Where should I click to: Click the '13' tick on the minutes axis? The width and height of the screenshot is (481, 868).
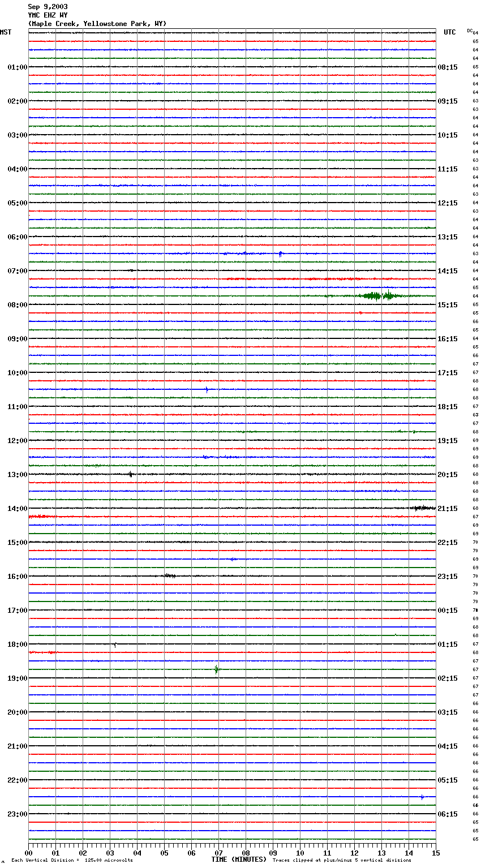(381, 853)
